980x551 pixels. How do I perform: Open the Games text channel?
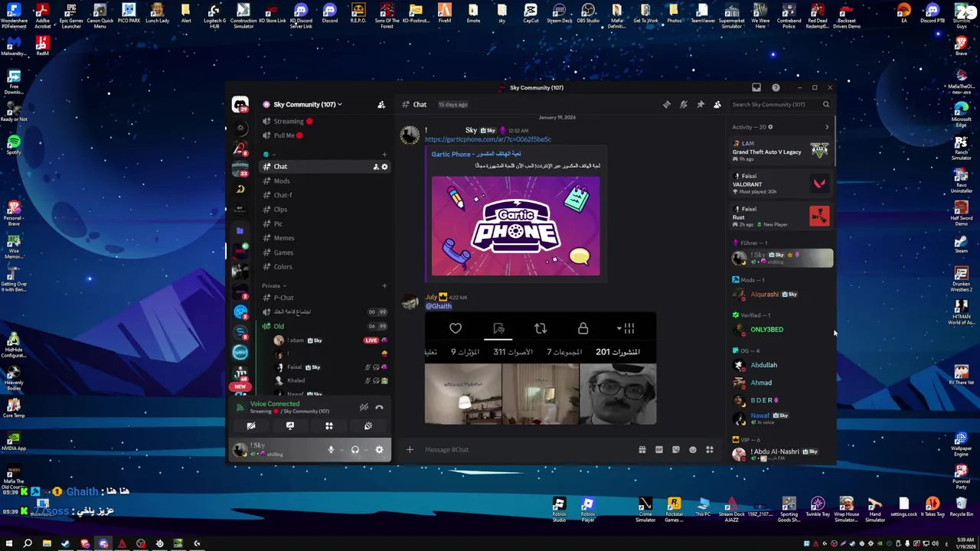(x=283, y=253)
